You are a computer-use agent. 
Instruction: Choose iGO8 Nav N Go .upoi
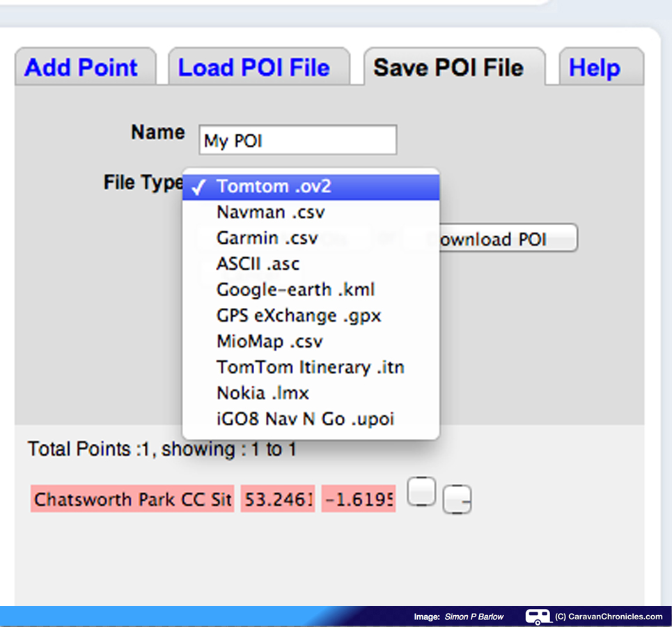pyautogui.click(x=305, y=419)
